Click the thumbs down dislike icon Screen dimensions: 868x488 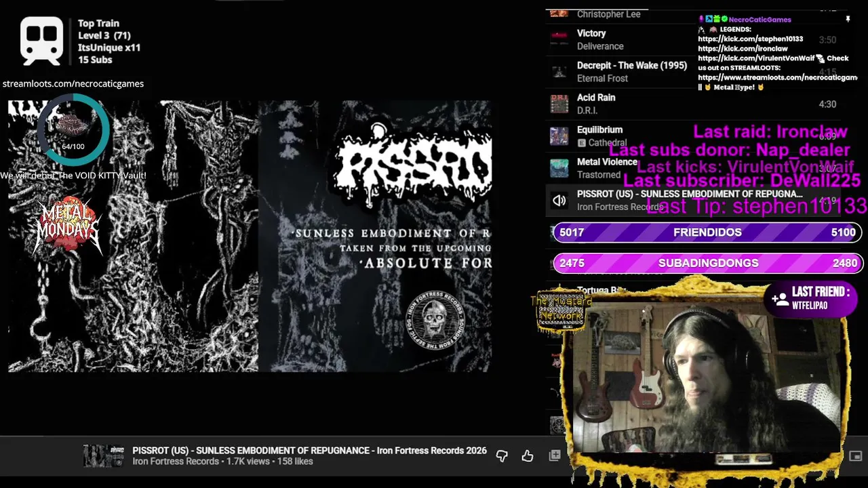[x=502, y=456]
